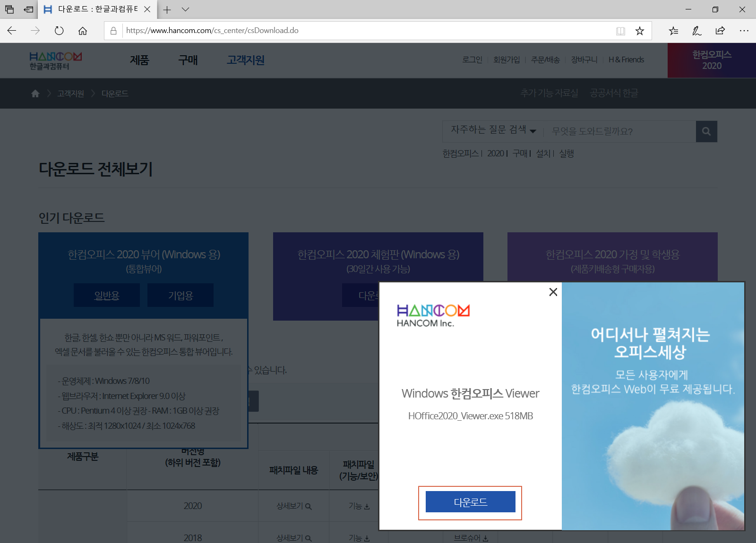Screen dimensions: 756x543
Task: Click the site lock icon in address bar
Action: click(x=113, y=31)
